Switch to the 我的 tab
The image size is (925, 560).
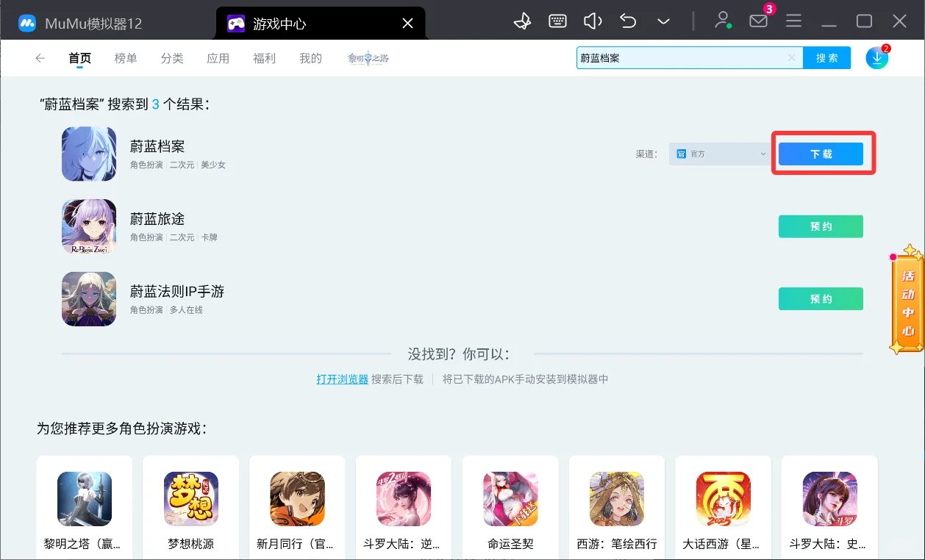pos(311,58)
